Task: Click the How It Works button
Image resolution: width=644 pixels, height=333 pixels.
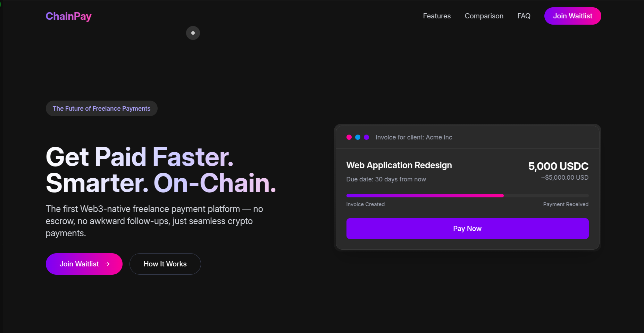Action: click(165, 264)
